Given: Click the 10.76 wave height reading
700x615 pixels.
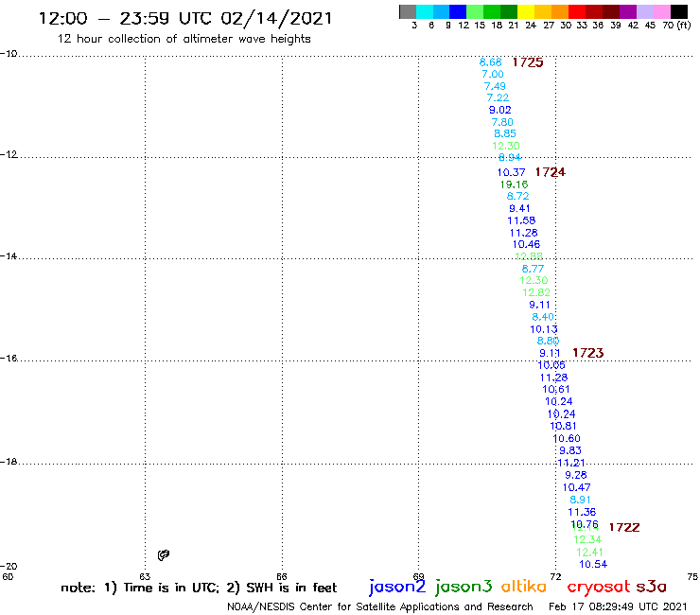Looking at the screenshot, I should point(585,524).
